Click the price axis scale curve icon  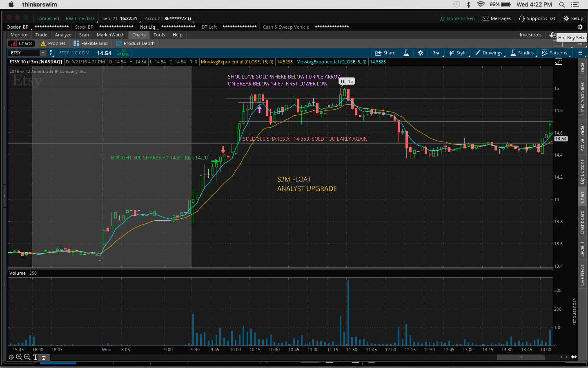pos(559,62)
